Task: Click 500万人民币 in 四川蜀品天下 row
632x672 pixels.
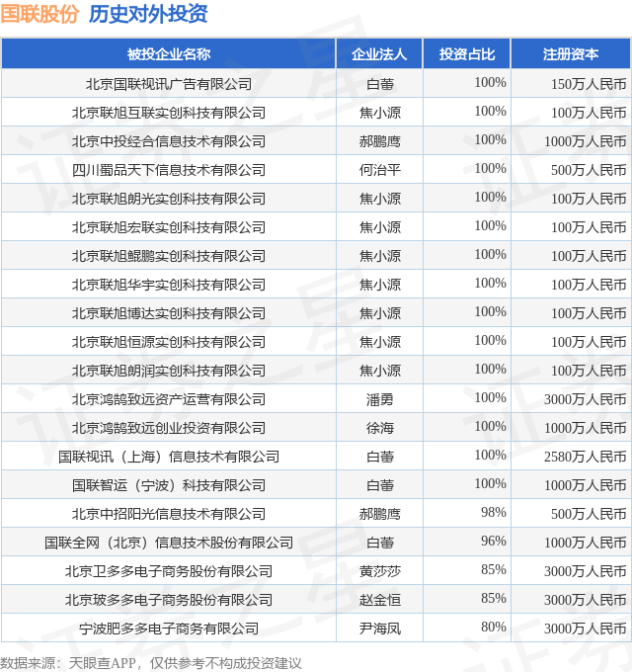Action: point(589,170)
